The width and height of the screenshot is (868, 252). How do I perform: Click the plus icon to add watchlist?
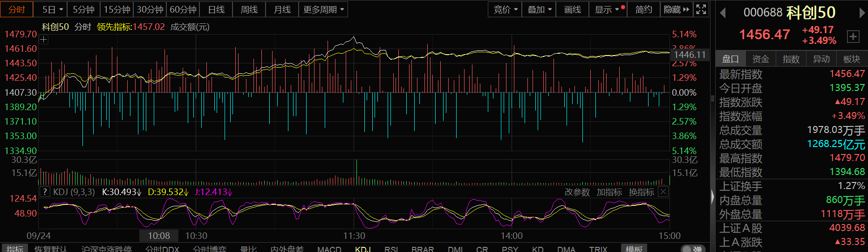(853, 36)
